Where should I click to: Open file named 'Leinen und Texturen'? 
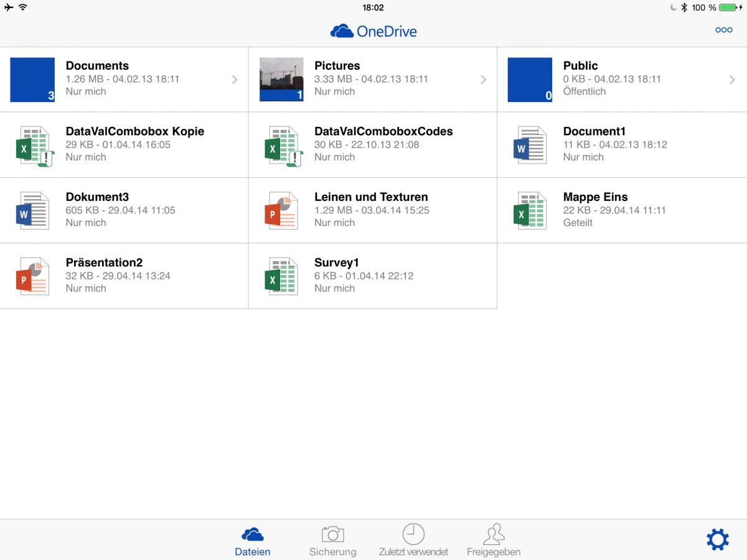[371, 197]
